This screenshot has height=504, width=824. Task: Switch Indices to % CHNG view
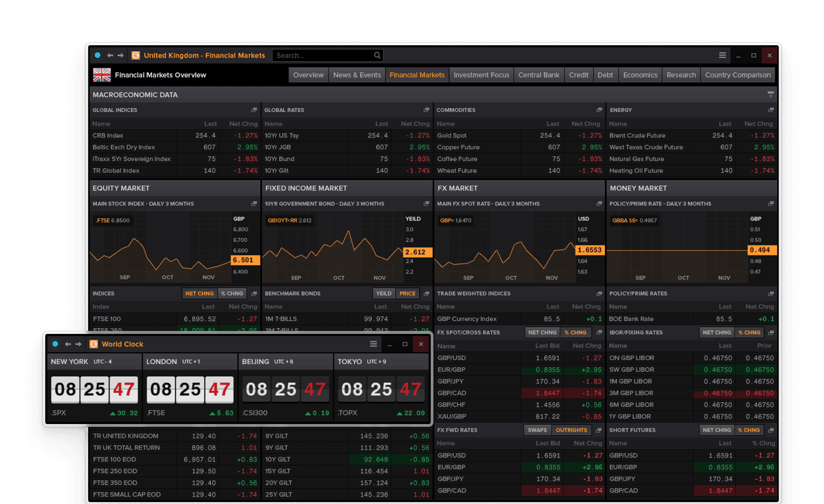pos(232,293)
